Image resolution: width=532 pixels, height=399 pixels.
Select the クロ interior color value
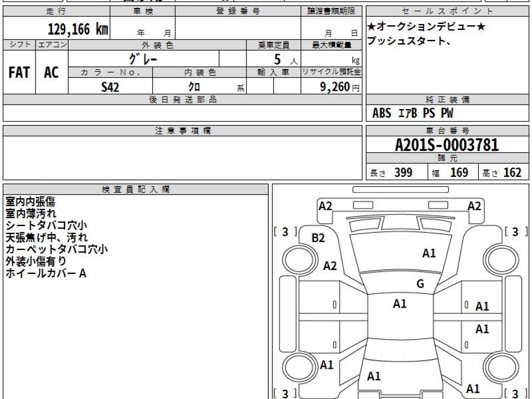[x=194, y=87]
